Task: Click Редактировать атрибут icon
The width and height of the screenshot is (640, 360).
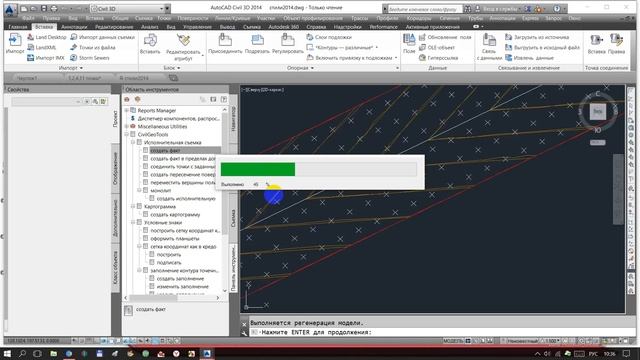Action: (183, 47)
